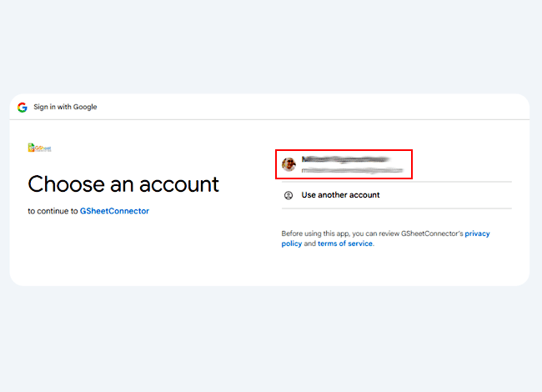The image size is (542, 392).
Task: Select "Use another account" option
Action: click(340, 195)
